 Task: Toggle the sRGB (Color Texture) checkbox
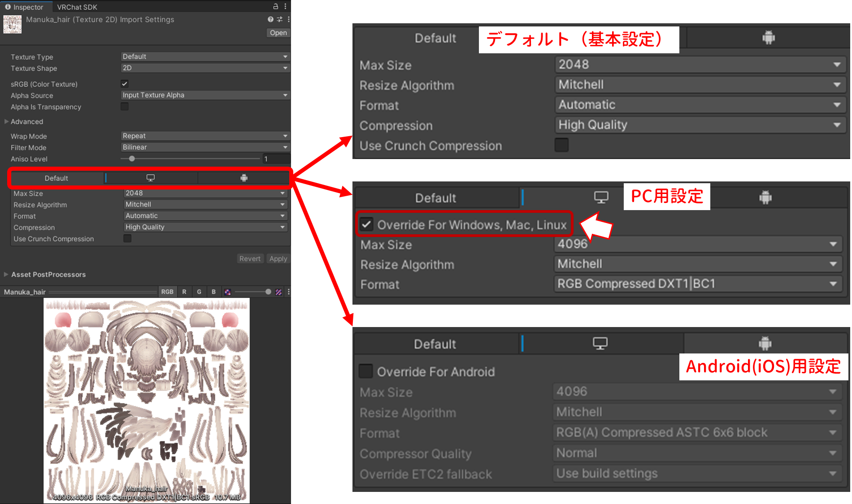click(125, 84)
